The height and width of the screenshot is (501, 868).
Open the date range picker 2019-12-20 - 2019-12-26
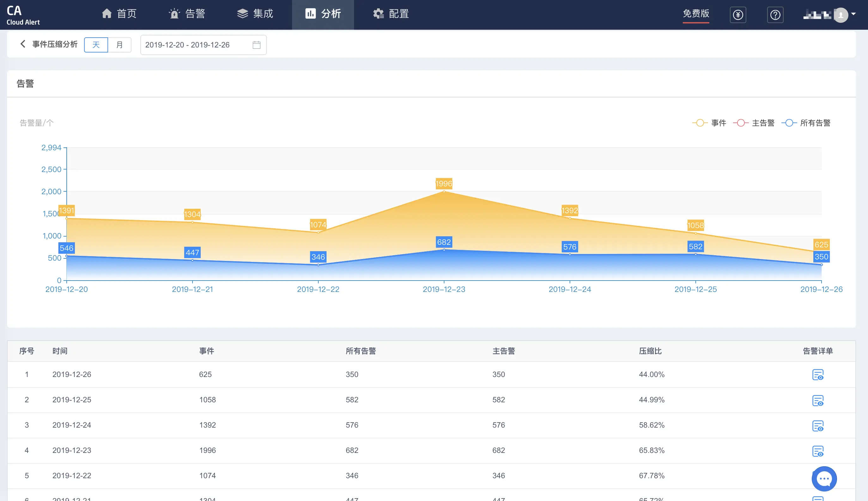[196, 45]
